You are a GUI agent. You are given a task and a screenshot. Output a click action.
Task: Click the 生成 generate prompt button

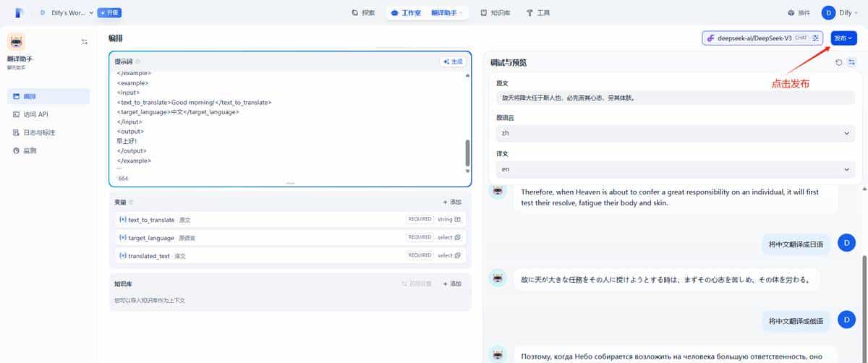(x=452, y=61)
